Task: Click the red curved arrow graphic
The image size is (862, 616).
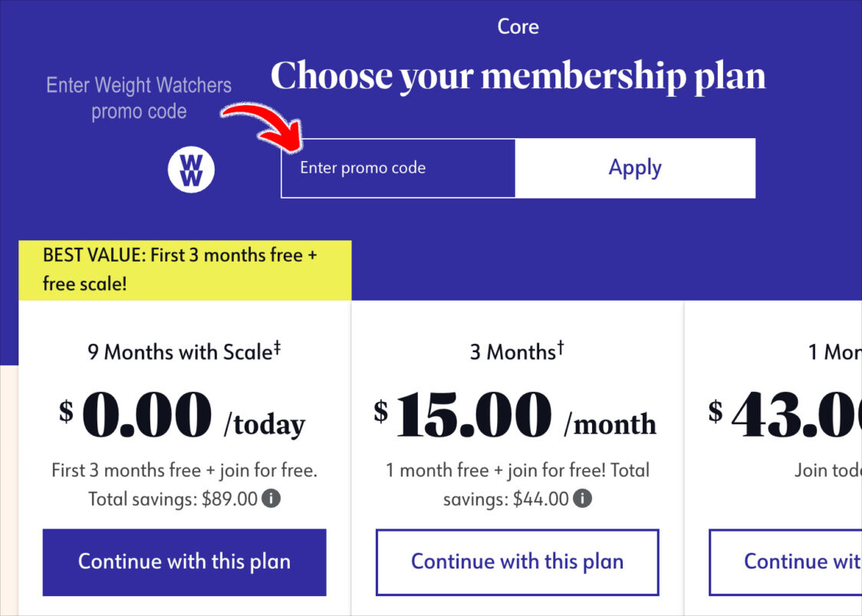Action: point(262,129)
